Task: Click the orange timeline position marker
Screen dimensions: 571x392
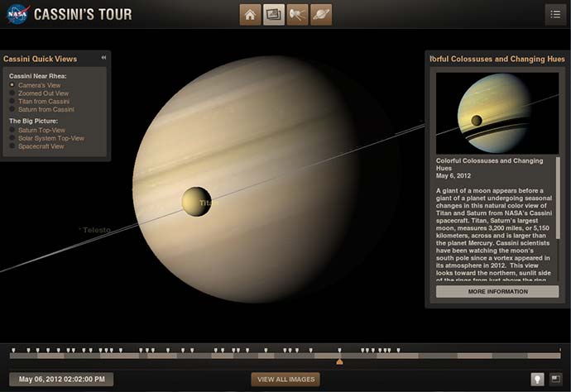Action: (x=339, y=361)
